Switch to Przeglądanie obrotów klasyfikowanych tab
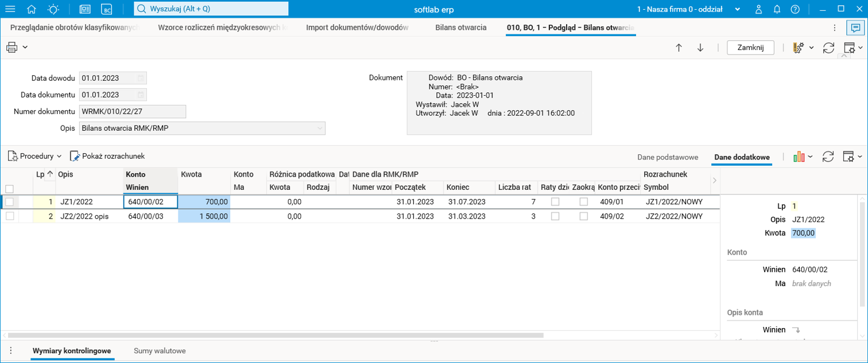This screenshot has height=363, width=868. click(x=75, y=28)
